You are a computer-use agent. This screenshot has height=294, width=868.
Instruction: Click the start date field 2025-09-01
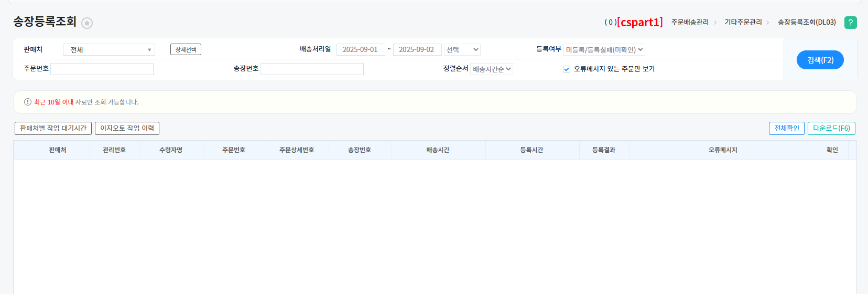(x=360, y=50)
